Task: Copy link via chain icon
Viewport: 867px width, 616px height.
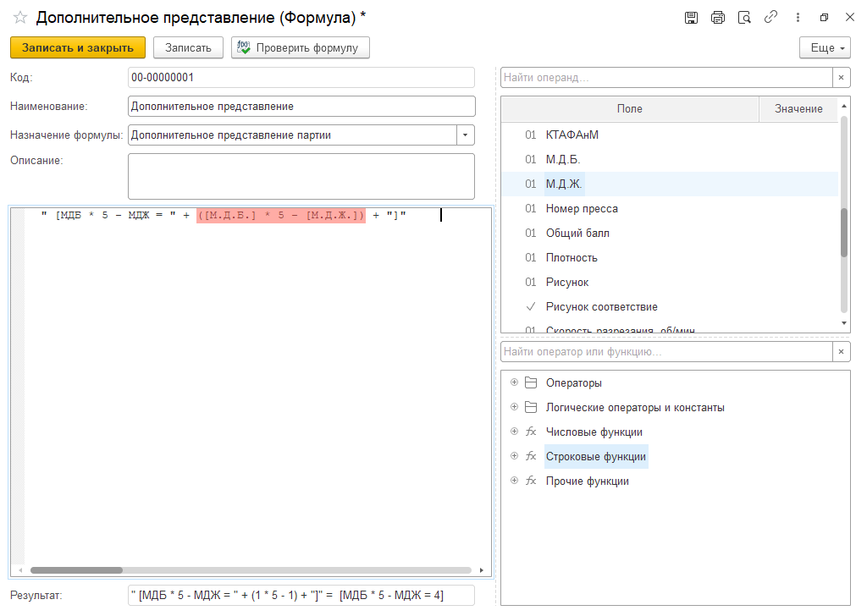Action: click(x=770, y=18)
